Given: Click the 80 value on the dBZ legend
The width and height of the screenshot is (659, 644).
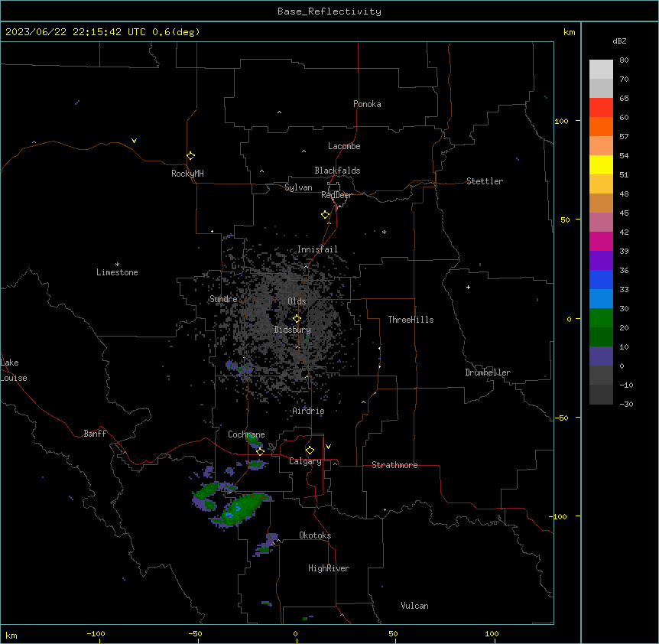Looking at the screenshot, I should click(x=624, y=60).
